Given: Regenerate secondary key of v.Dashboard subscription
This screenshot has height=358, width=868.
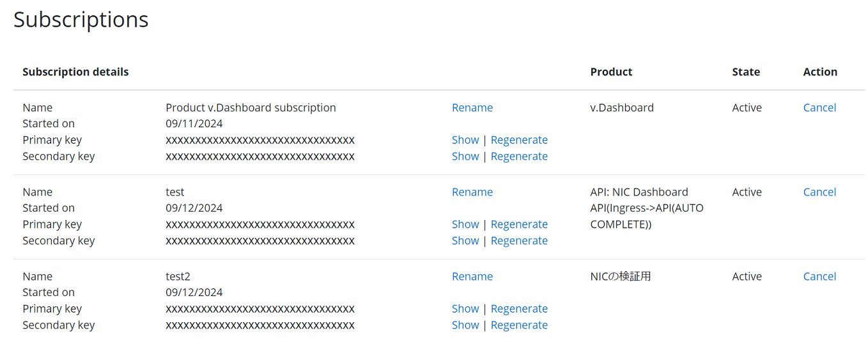Looking at the screenshot, I should 519,156.
